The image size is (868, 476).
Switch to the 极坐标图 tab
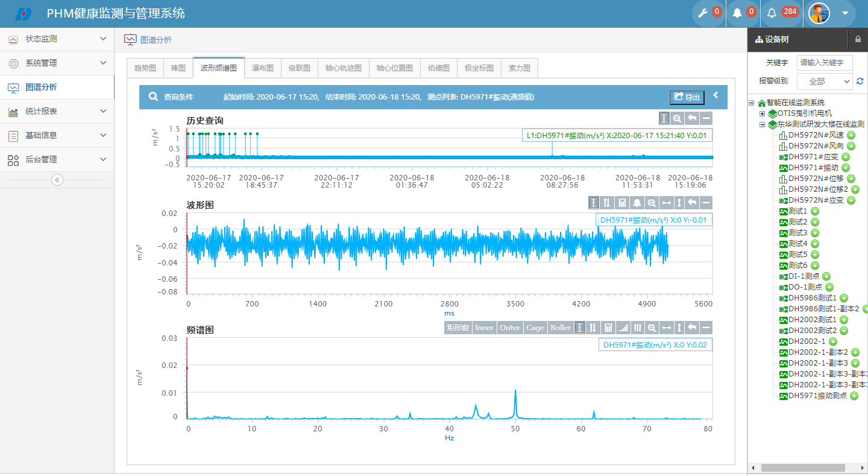coord(479,68)
